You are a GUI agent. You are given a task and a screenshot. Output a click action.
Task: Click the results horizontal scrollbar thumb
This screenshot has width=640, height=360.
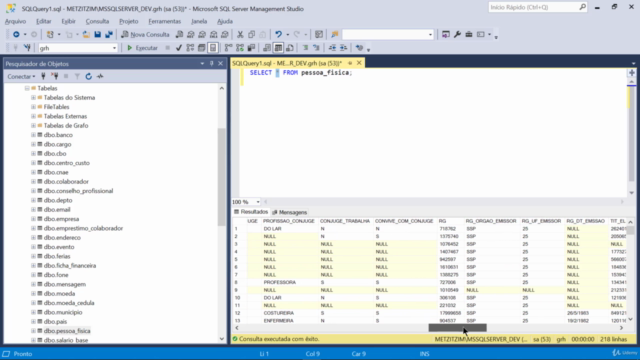[x=458, y=328]
